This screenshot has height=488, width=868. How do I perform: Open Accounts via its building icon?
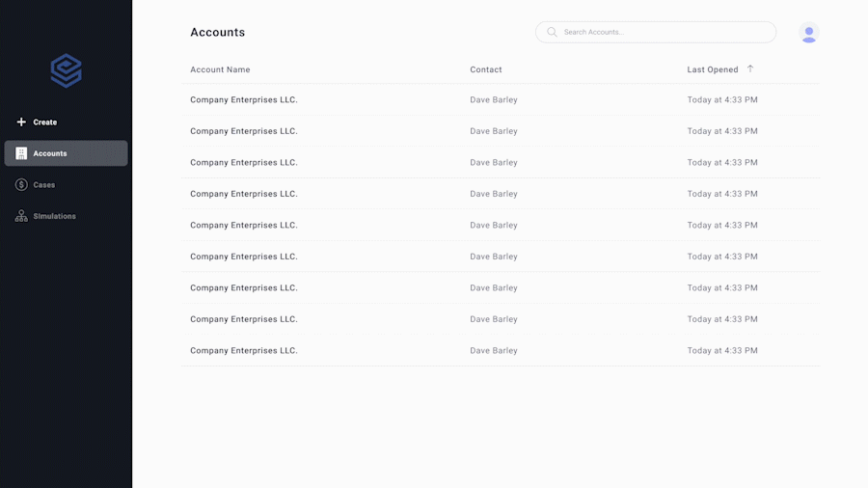(x=21, y=153)
